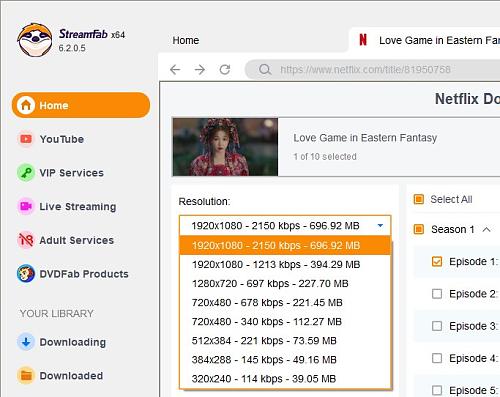Open VIP Services key icon
The height and width of the screenshot is (397, 500).
(26, 173)
